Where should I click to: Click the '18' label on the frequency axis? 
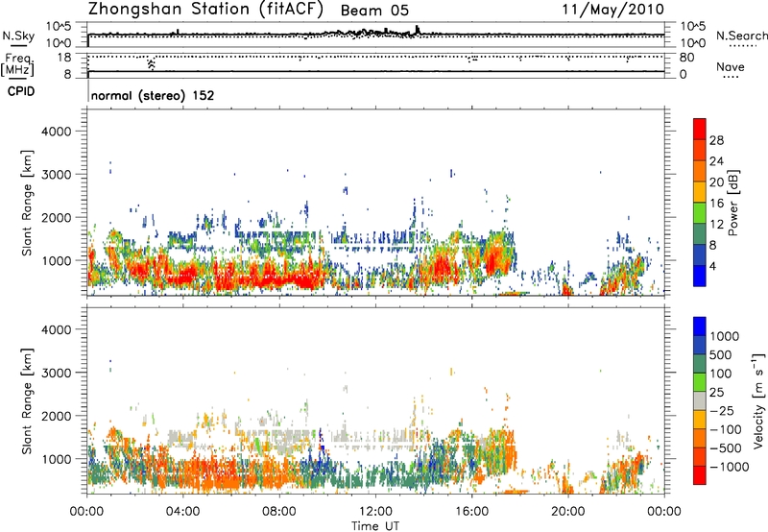pos(64,58)
